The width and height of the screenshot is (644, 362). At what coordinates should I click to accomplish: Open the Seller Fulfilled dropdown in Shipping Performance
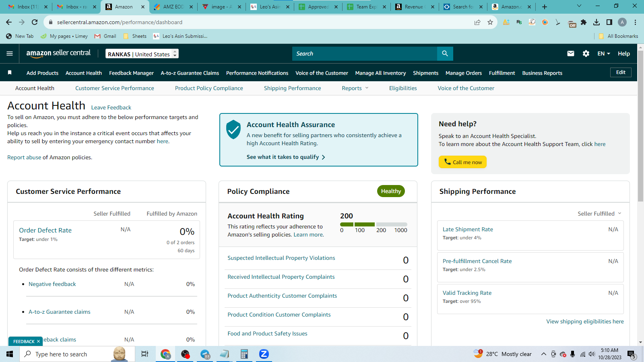(600, 214)
